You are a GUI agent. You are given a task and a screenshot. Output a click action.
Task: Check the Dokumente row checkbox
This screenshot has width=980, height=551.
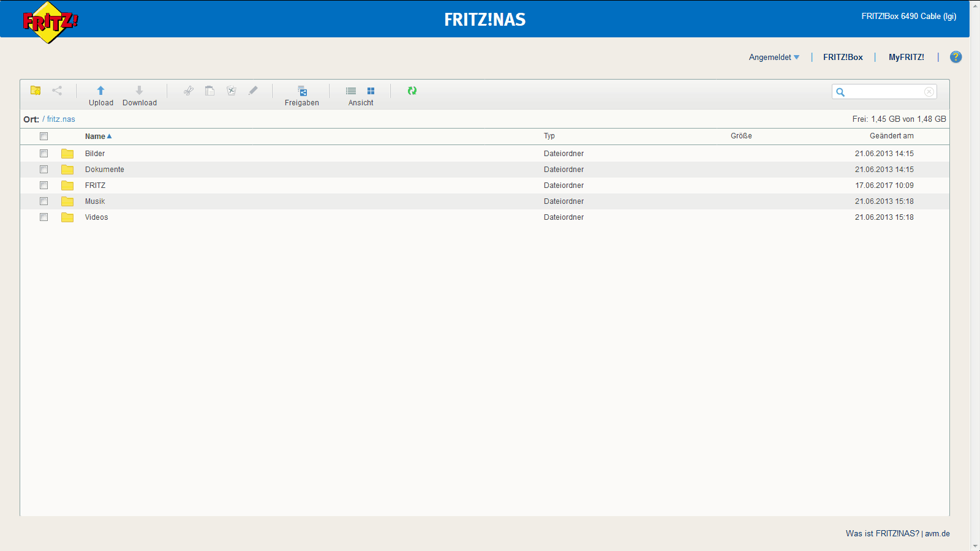(x=43, y=170)
